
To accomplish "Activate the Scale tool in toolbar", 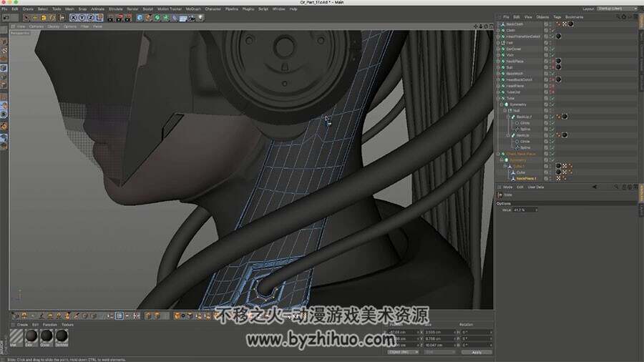I will 44,18.
